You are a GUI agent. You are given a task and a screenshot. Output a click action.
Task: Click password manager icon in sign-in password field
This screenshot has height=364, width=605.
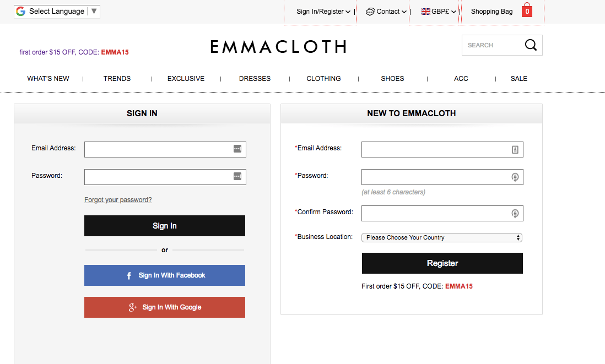click(237, 176)
